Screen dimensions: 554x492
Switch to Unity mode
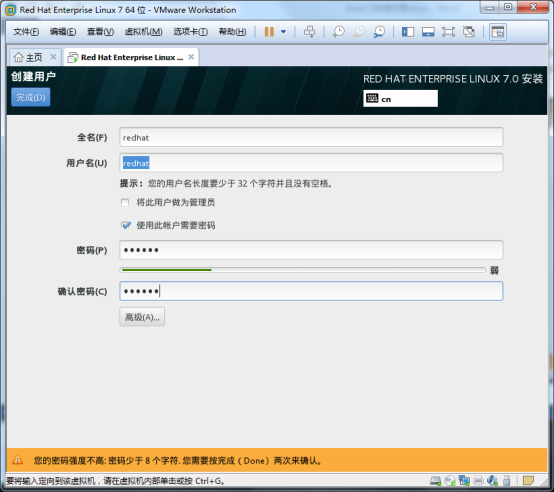coord(469,32)
